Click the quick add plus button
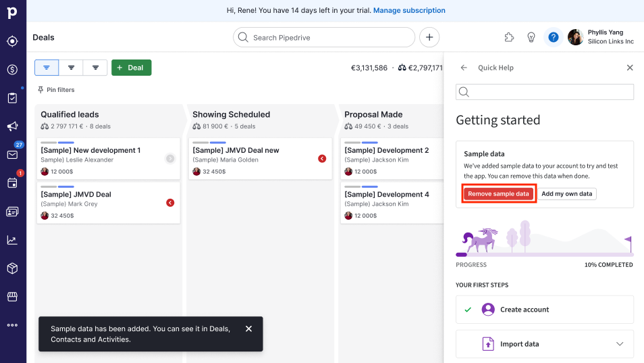 429,37
